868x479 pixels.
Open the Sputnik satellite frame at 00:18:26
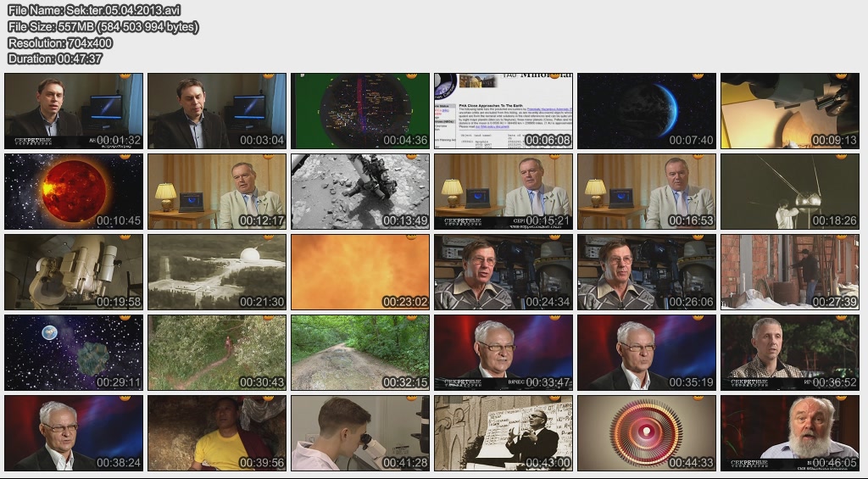tap(790, 192)
